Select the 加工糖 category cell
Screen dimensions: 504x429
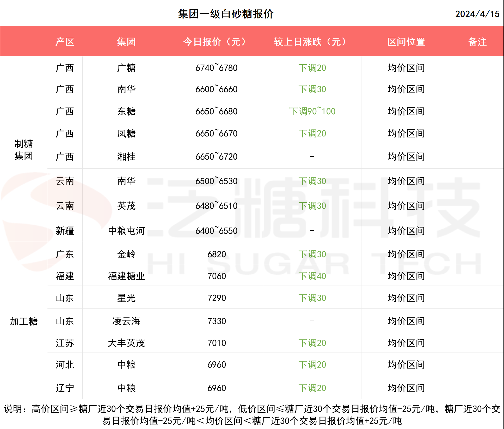click(23, 321)
